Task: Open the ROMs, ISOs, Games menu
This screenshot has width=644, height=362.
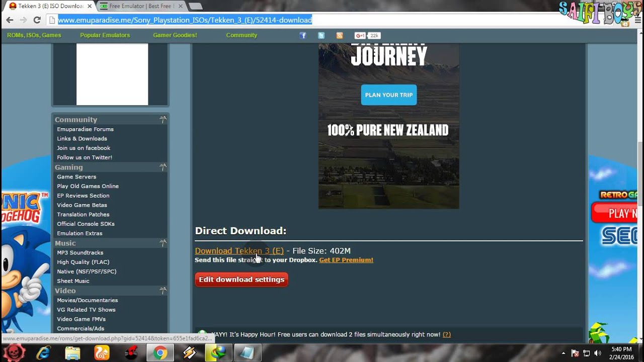Action: point(34,35)
